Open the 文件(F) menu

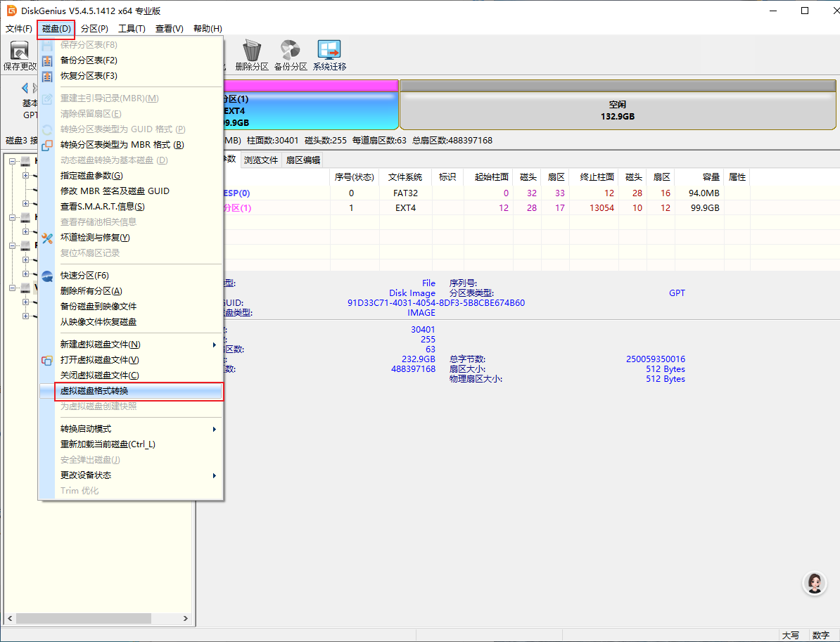pos(19,28)
